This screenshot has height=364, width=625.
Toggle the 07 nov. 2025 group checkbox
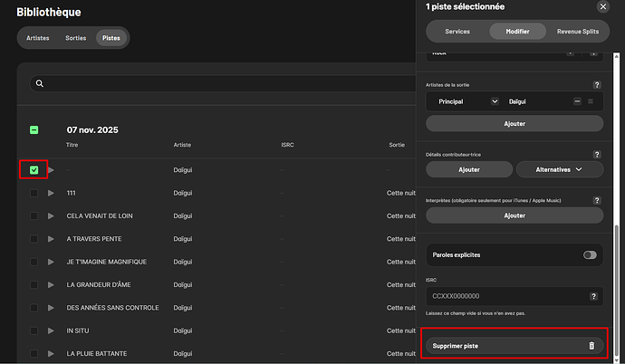point(34,129)
